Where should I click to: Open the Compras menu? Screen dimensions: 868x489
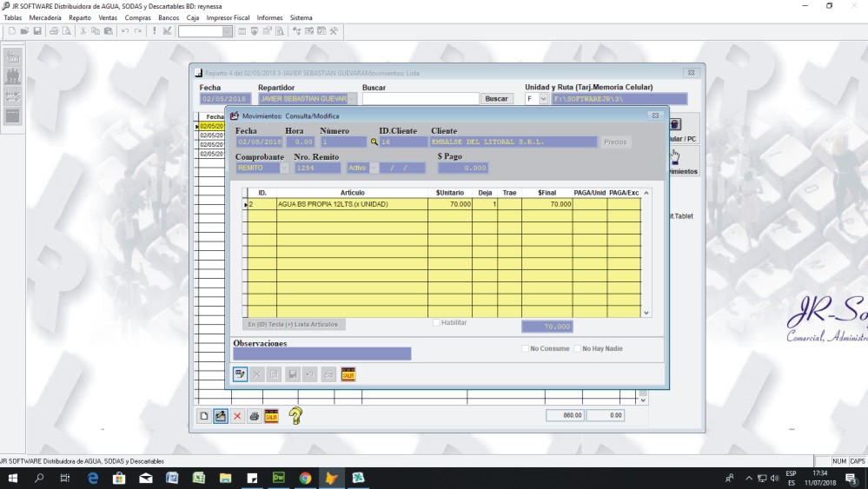[138, 17]
